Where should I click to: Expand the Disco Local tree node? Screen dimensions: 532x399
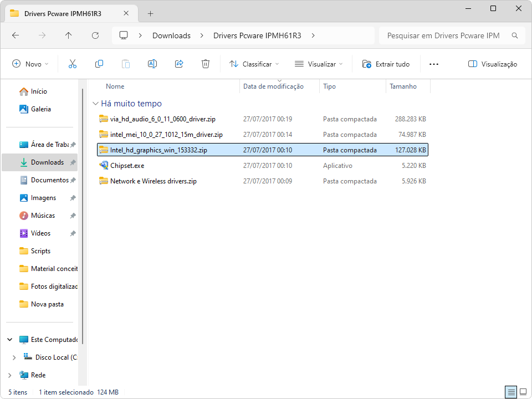point(14,357)
